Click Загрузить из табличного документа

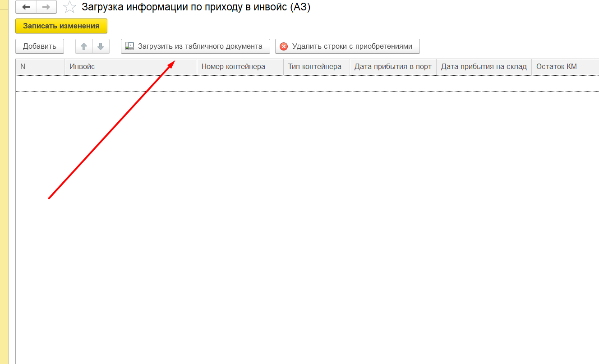(195, 46)
